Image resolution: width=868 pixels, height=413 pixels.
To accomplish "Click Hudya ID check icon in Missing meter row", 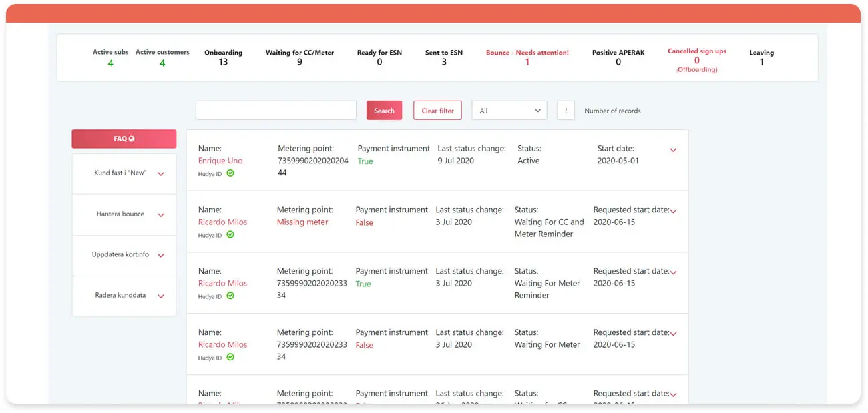I will pyautogui.click(x=230, y=234).
